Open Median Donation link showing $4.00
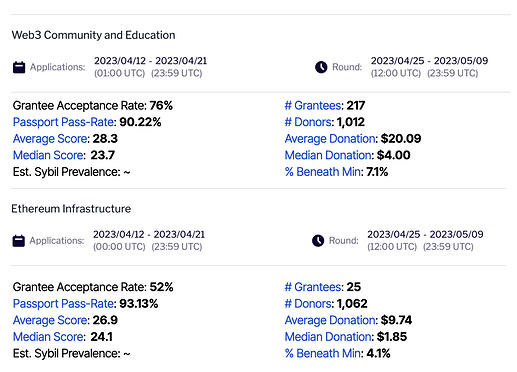Image resolution: width=517 pixels, height=372 pixels. (328, 155)
